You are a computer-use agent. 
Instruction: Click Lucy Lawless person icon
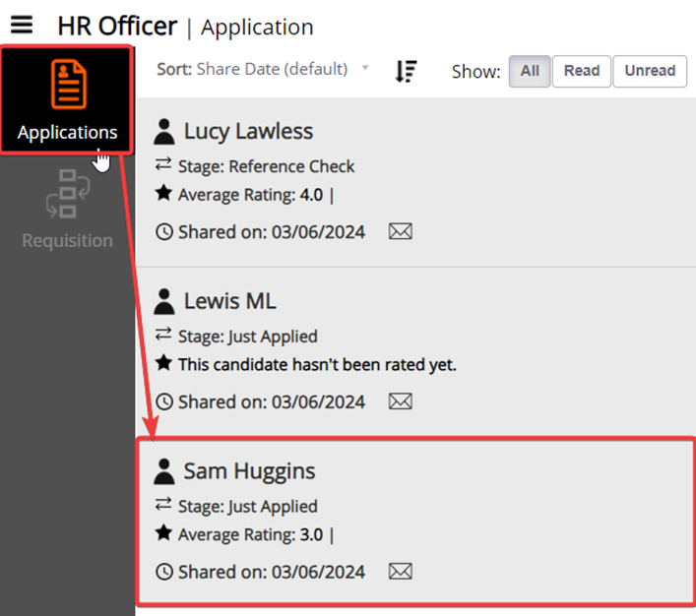(164, 131)
